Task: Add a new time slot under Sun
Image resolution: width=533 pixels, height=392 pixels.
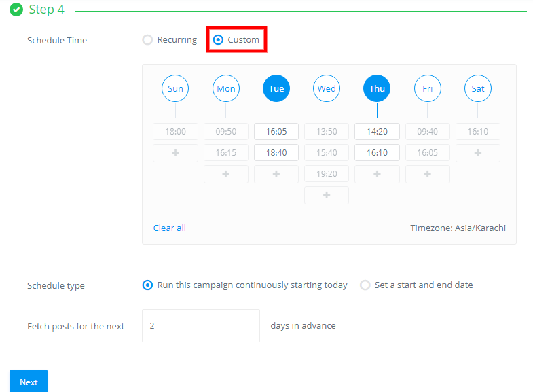Action: pyautogui.click(x=175, y=153)
